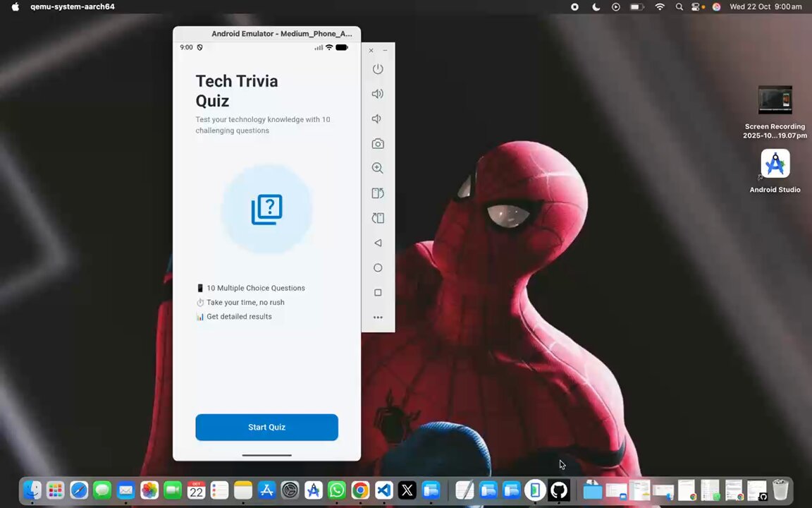The image size is (812, 508).
Task: Take an emulator screenshot with camera icon
Action: [378, 144]
